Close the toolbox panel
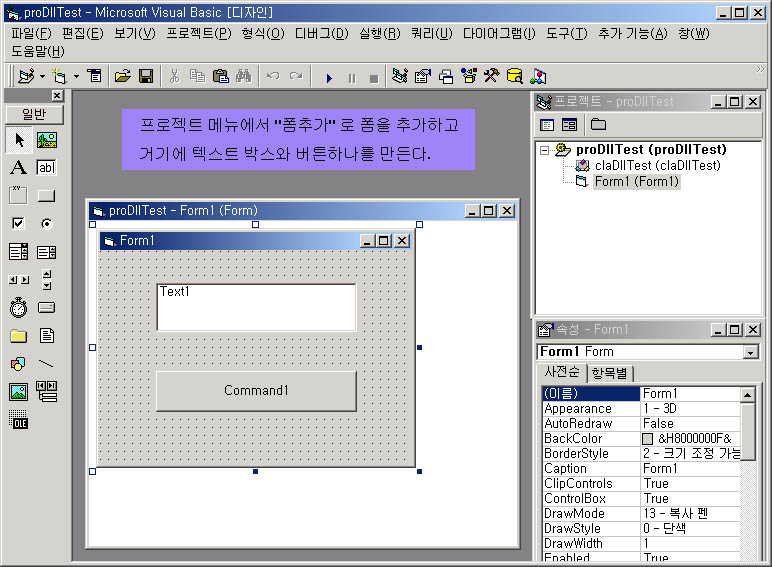This screenshot has width=772, height=567. tap(57, 95)
